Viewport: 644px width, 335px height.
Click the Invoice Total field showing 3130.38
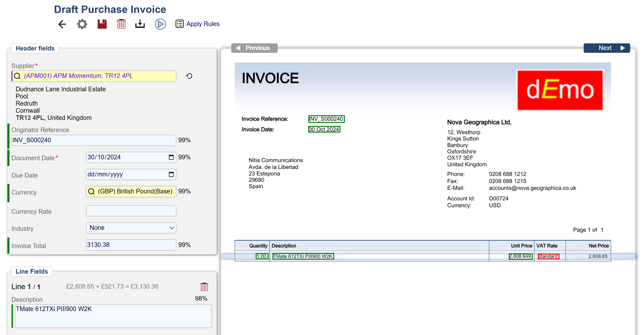(131, 245)
